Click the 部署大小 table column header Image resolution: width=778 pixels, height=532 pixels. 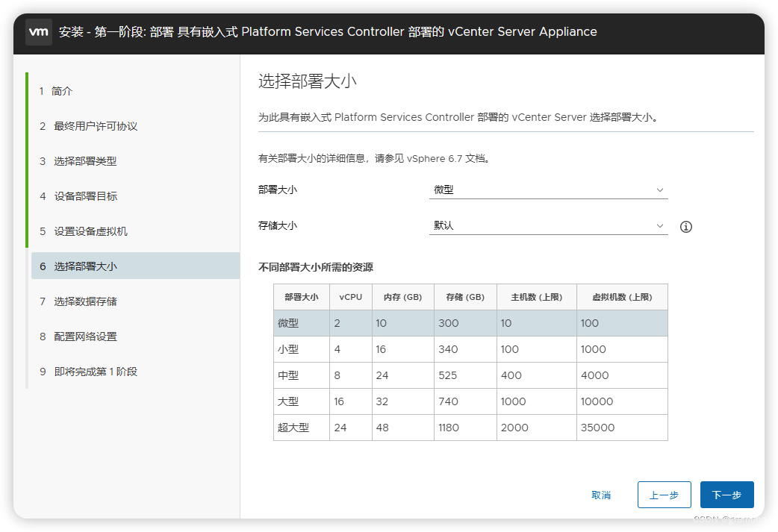click(301, 297)
